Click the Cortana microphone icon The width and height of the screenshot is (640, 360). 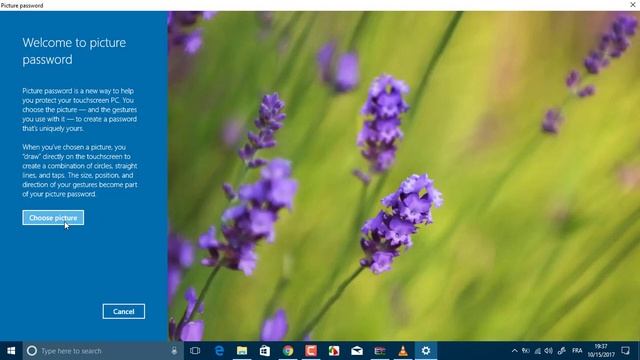click(174, 351)
